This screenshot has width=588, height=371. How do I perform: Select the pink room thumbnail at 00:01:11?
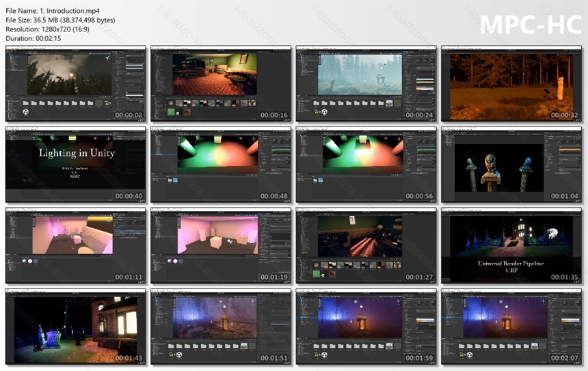click(x=75, y=245)
